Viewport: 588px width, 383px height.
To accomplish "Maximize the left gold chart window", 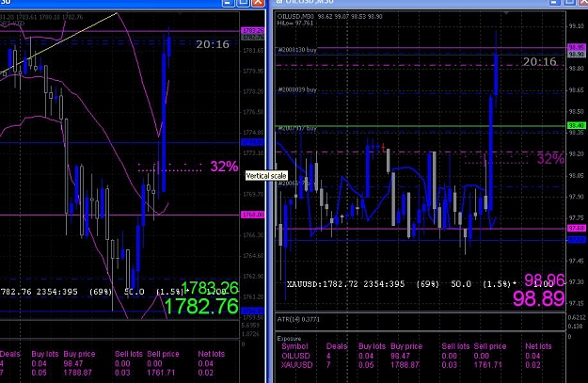I will pyautogui.click(x=243, y=3).
